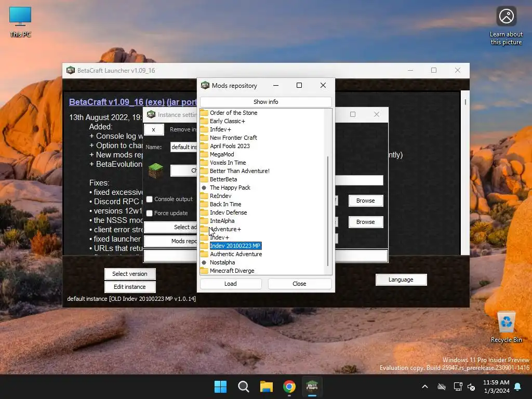
Task: Select Adventure+ mod
Action: coord(225,229)
